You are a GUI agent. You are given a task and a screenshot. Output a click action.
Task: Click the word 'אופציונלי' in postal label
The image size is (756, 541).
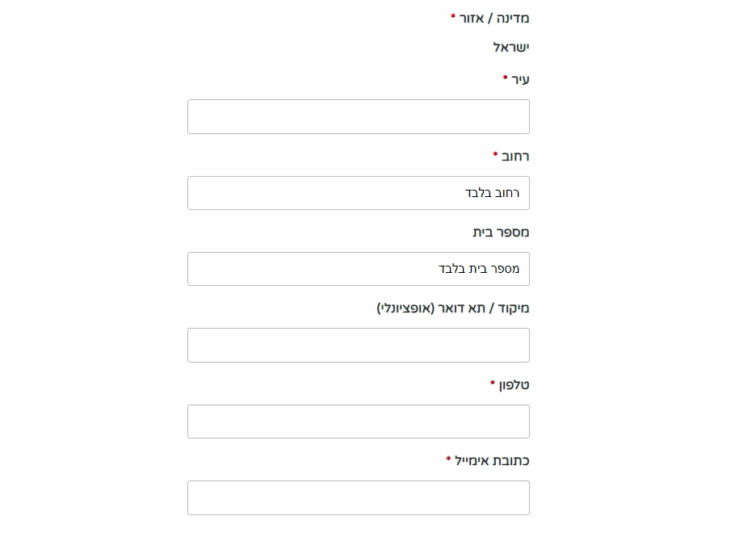point(406,308)
